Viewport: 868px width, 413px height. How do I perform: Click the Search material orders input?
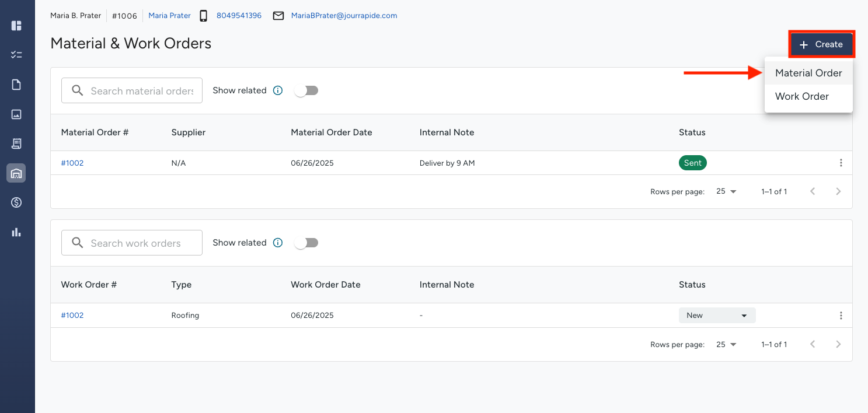pyautogui.click(x=132, y=90)
